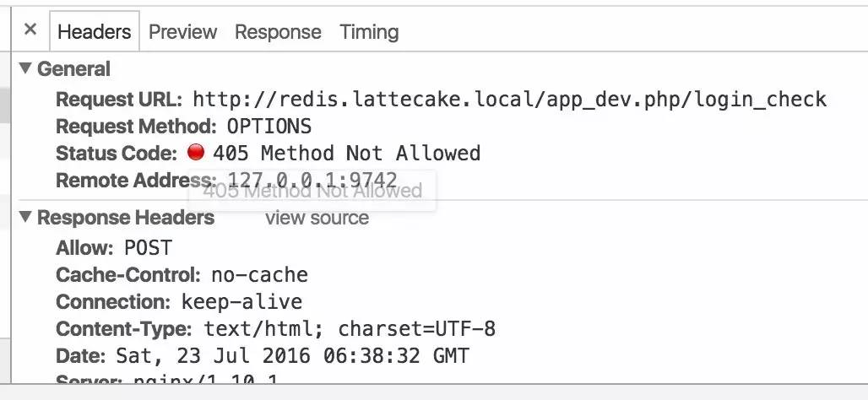The width and height of the screenshot is (868, 400).
Task: Click the Response Headers section heading
Action: point(126,218)
